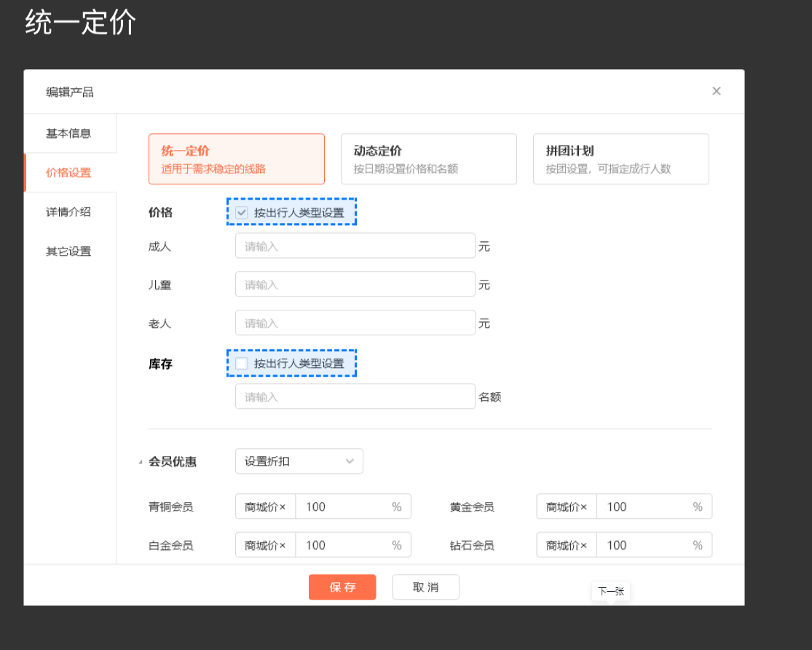The width and height of the screenshot is (812, 650).
Task: Focus the 成人 price input field
Action: tap(355, 246)
